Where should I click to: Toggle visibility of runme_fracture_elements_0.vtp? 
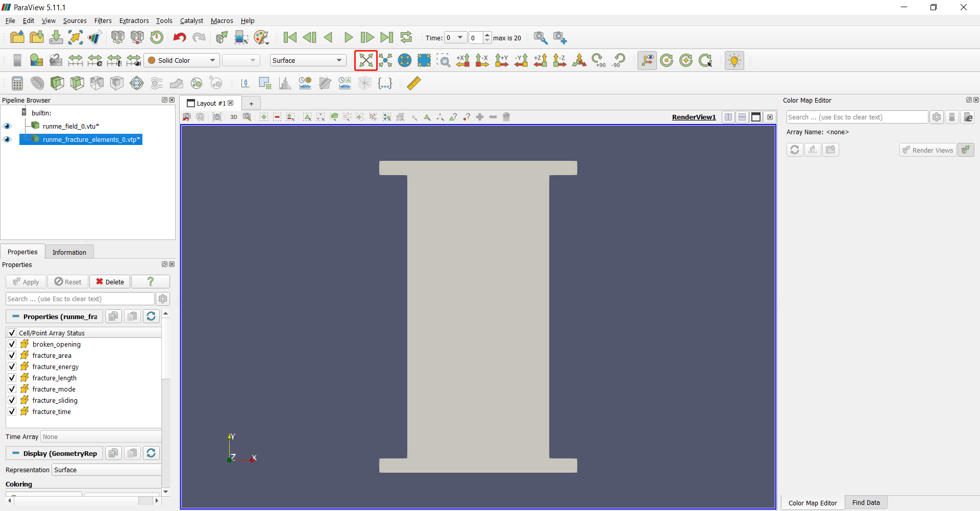coord(7,139)
